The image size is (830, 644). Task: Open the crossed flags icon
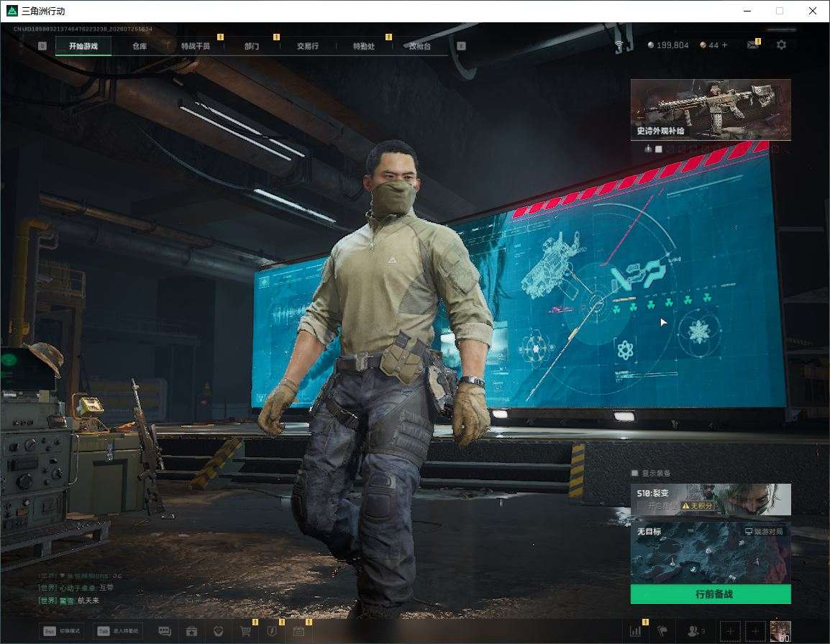[x=662, y=631]
